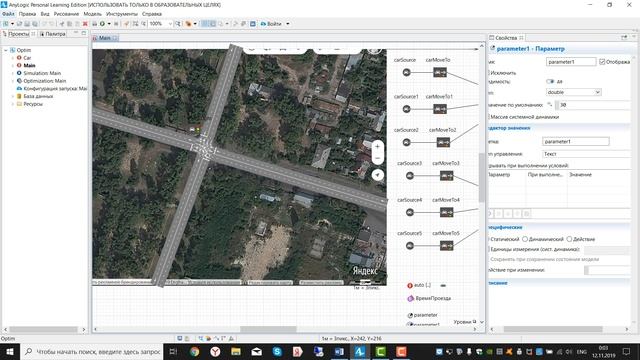Open the Модель menu

click(x=92, y=14)
